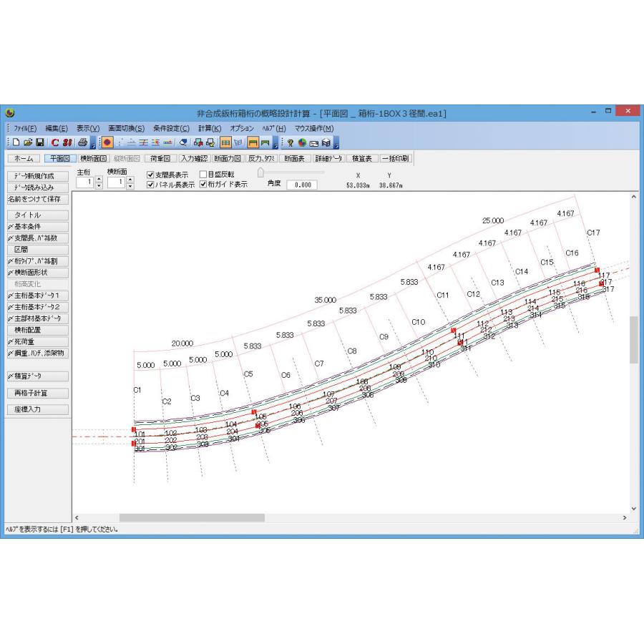The width and height of the screenshot is (644, 644).
Task: Decrease the 横断面 spinner value
Action: click(x=130, y=185)
